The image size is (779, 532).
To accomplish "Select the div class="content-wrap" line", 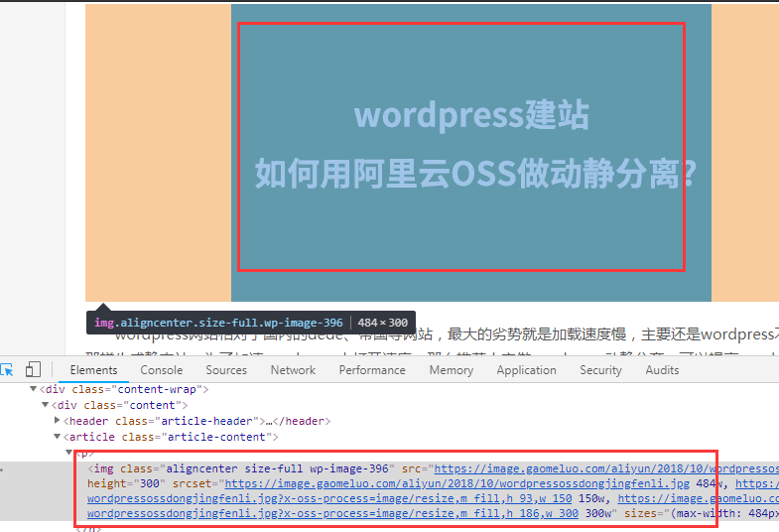I will (124, 389).
